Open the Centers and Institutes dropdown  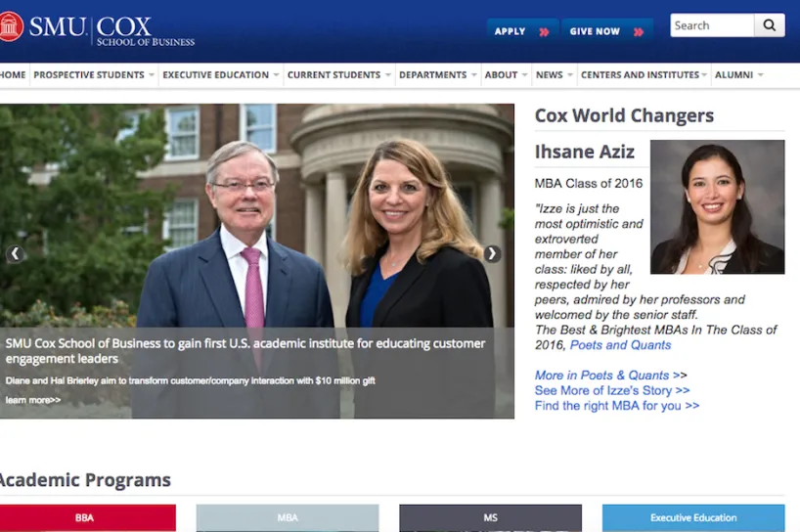(644, 75)
